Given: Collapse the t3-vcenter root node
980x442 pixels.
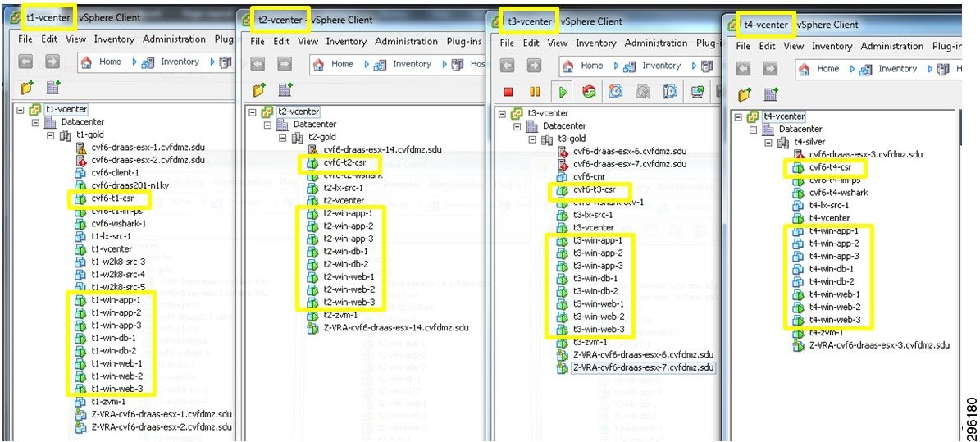Looking at the screenshot, I should [503, 113].
